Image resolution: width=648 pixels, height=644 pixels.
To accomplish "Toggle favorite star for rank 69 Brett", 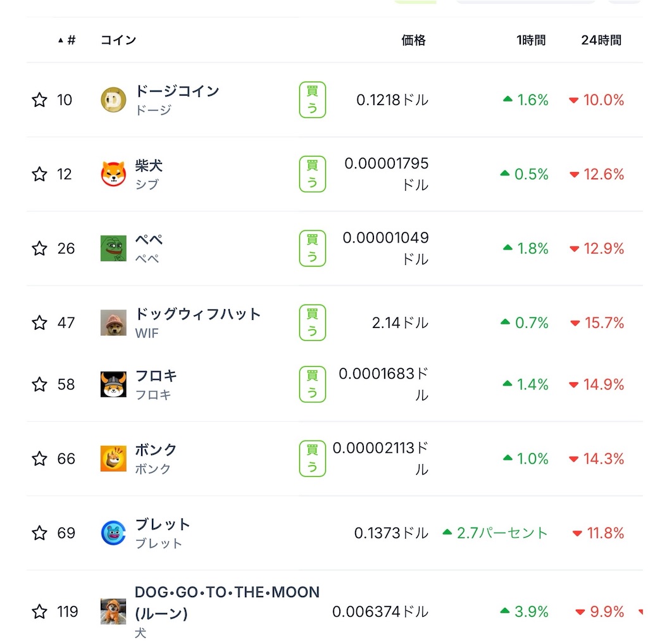I will 39,533.
